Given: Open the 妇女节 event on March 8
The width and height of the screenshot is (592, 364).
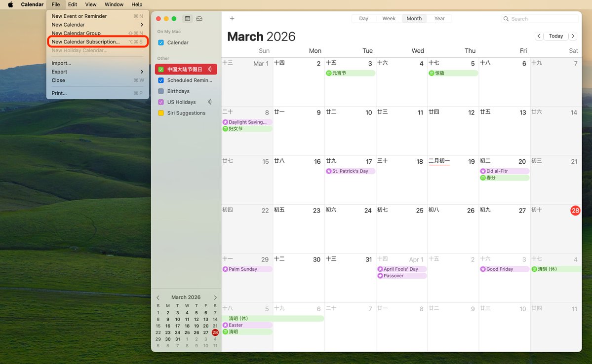Looking at the screenshot, I should [x=247, y=129].
